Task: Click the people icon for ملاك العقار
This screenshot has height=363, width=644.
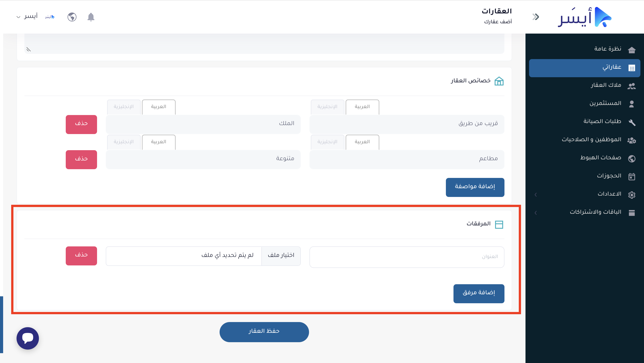Action: pyautogui.click(x=631, y=86)
